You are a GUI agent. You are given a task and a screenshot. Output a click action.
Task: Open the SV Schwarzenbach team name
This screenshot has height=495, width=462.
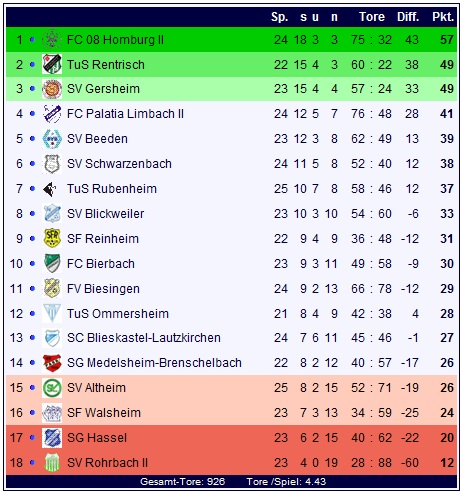click(119, 164)
